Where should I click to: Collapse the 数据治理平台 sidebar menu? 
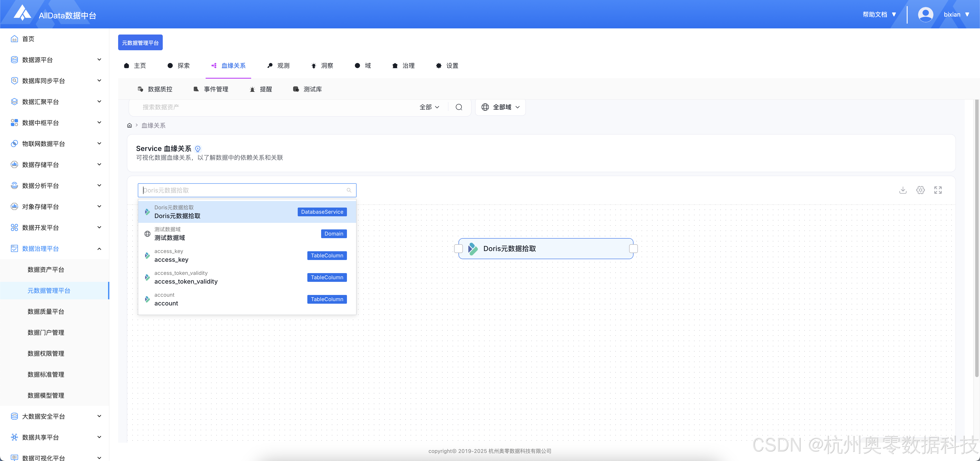[99, 249]
